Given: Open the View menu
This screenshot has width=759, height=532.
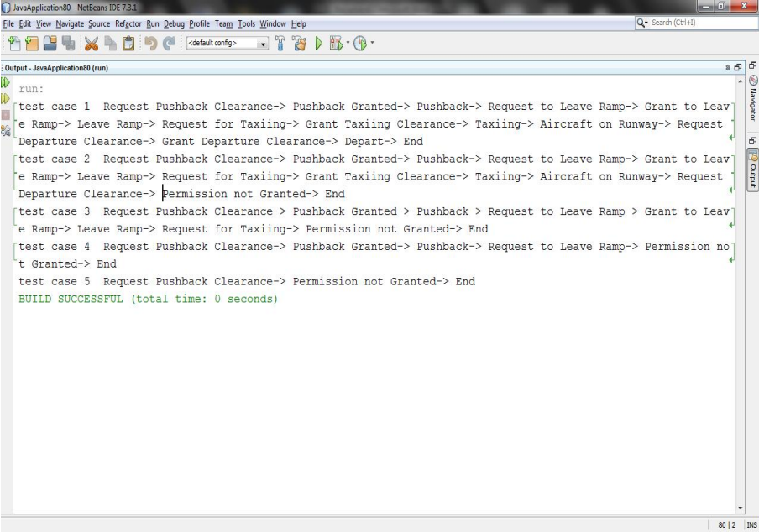Looking at the screenshot, I should pos(44,23).
